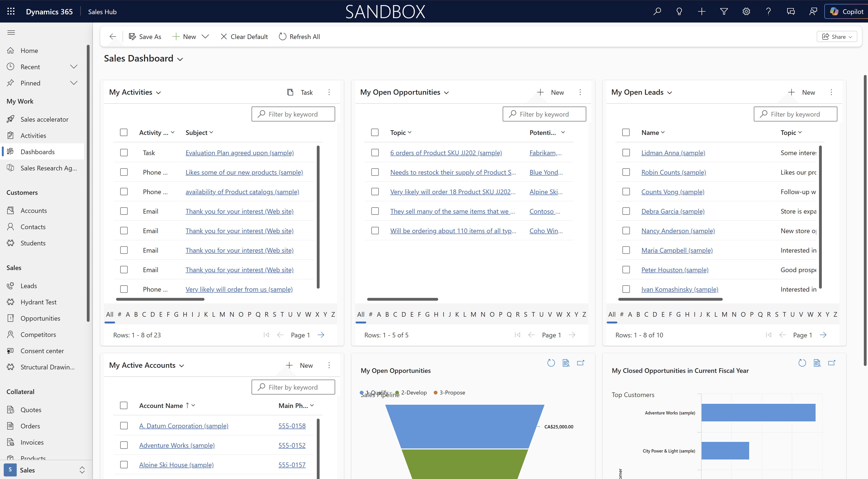Viewport: 868px width, 479px height.
Task: Click the Adventure Works (sample) chart bar
Action: pyautogui.click(x=758, y=413)
